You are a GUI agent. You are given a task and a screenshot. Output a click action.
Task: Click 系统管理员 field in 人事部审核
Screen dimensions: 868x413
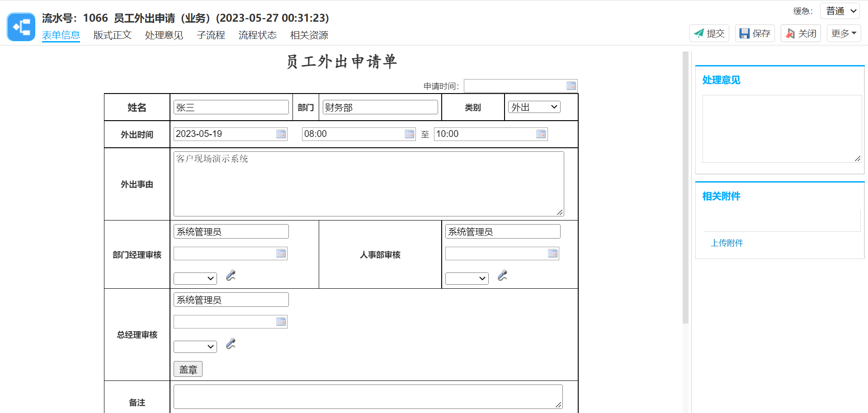(x=503, y=231)
